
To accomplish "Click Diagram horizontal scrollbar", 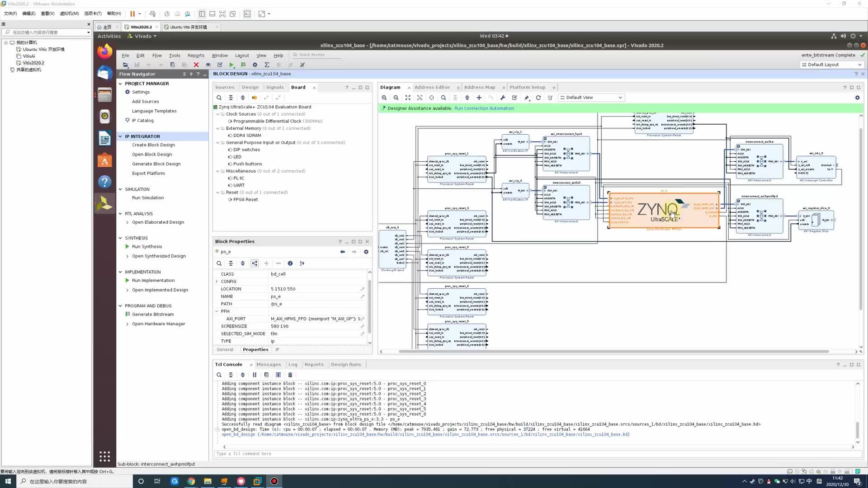I will point(613,352).
